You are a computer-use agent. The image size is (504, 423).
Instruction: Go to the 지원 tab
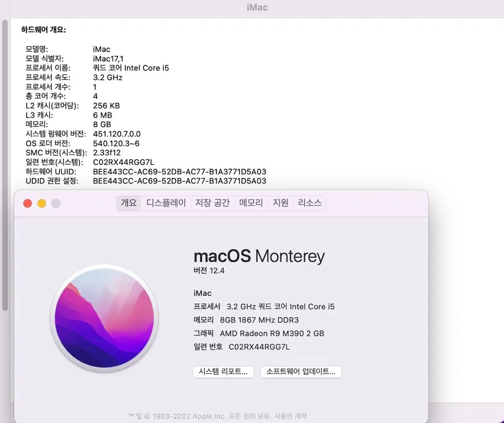(x=281, y=203)
